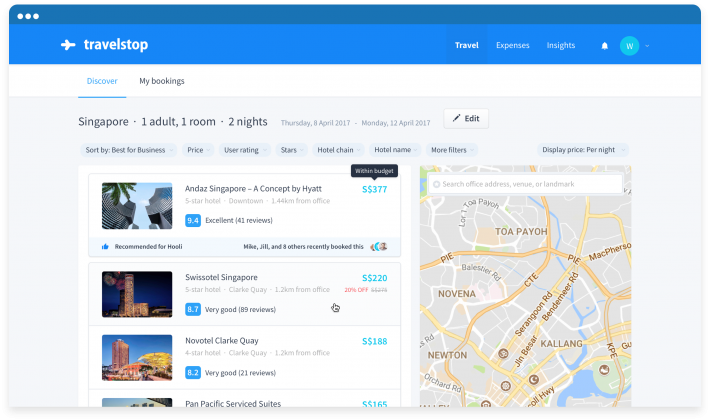This screenshot has width=710, height=420.
Task: Click the recent bookers' avatars on Andaz card
Action: pos(378,246)
